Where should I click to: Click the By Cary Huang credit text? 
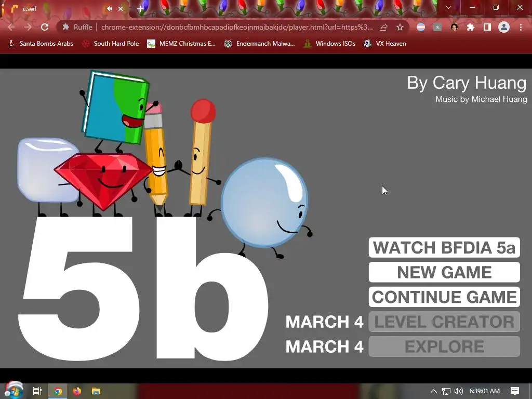pos(467,83)
